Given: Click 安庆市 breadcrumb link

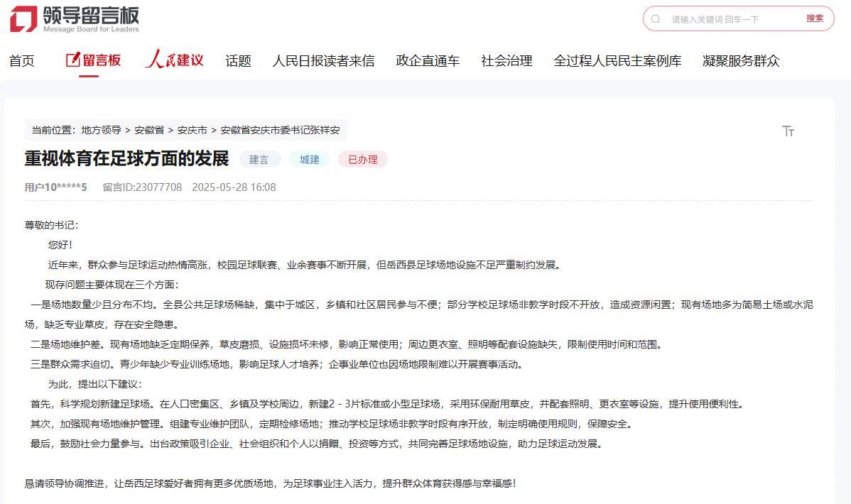Looking at the screenshot, I should 192,130.
